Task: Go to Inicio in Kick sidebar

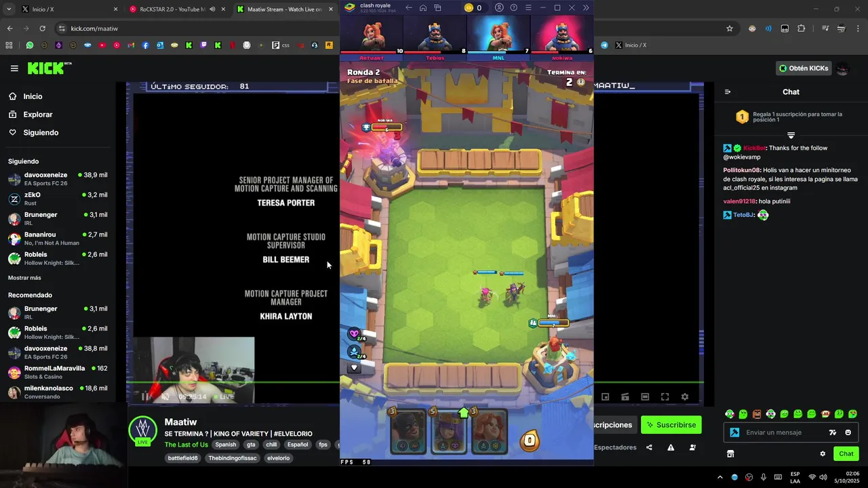Action: [33, 96]
